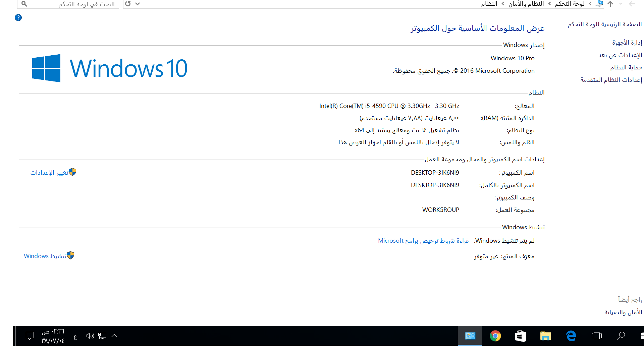This screenshot has width=644, height=362.
Task: Go up one level with the up arrow
Action: [610, 4]
